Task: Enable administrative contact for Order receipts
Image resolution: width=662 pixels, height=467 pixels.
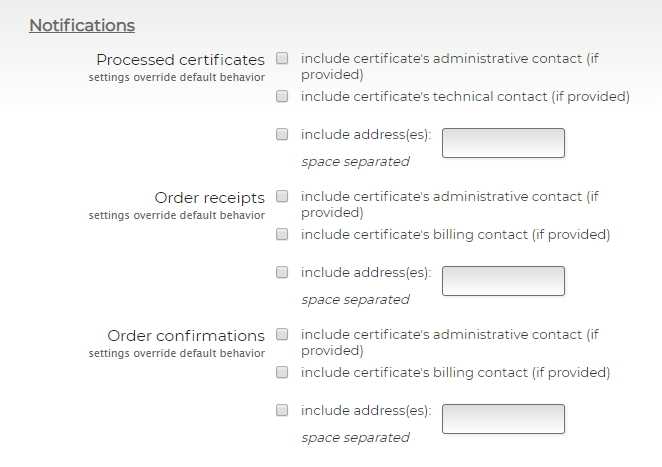Action: pyautogui.click(x=282, y=196)
